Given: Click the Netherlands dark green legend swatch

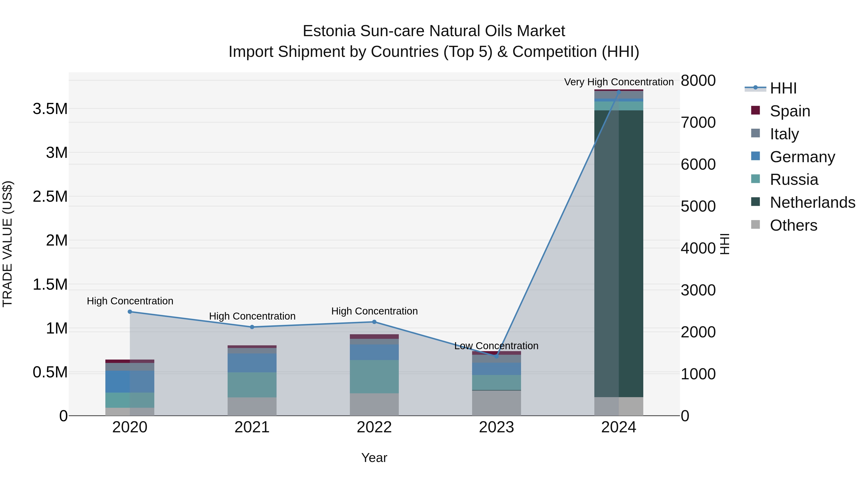Looking at the screenshot, I should [x=755, y=202].
